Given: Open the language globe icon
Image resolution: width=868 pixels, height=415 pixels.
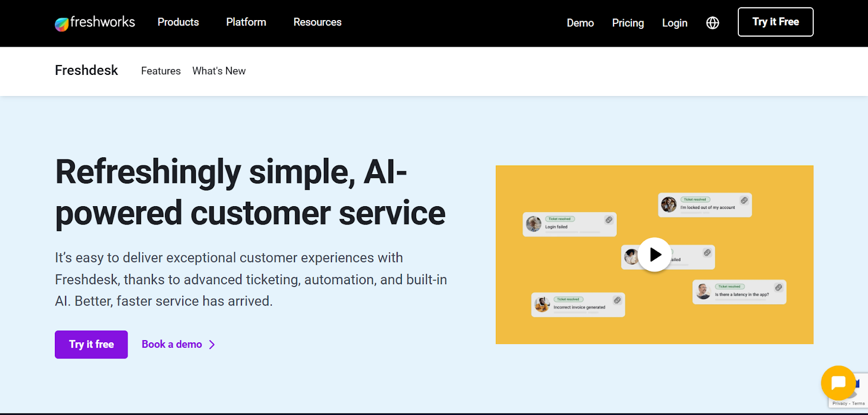Looking at the screenshot, I should pyautogui.click(x=713, y=23).
